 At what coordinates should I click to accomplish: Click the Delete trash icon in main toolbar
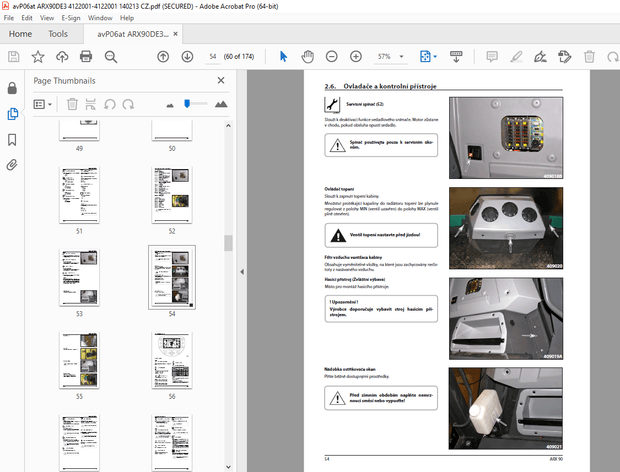589,57
